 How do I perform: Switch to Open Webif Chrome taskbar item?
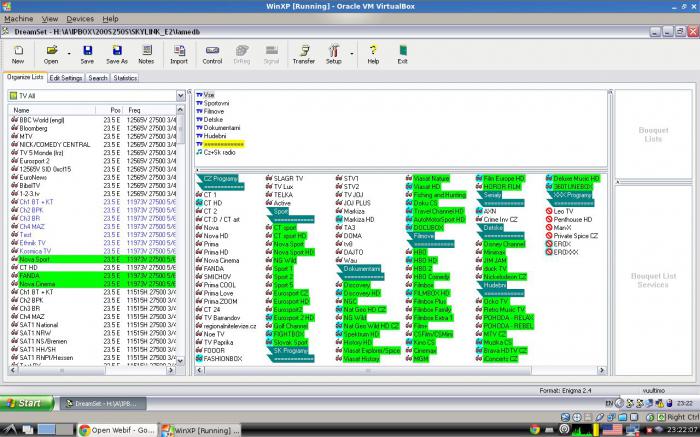tap(117, 430)
